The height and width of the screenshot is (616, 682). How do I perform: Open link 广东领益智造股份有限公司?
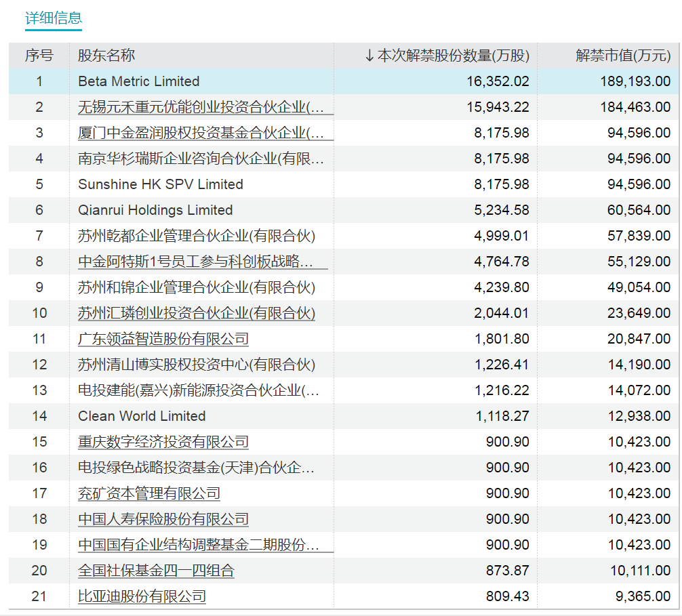[163, 339]
